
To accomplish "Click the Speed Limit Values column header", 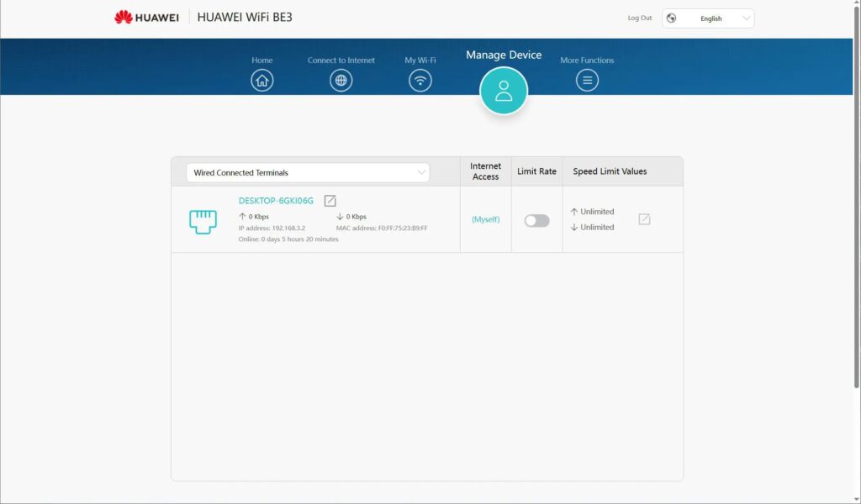I will 610,171.
